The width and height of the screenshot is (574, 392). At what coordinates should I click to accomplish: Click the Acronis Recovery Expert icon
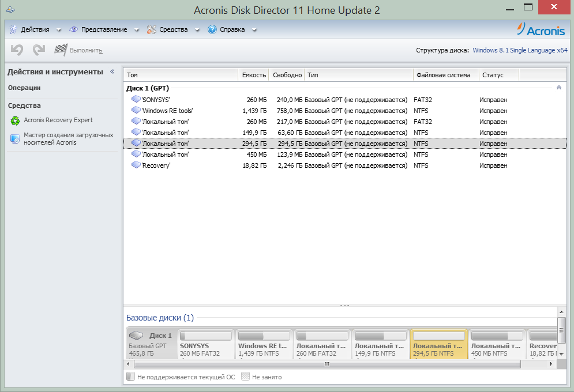pos(15,120)
